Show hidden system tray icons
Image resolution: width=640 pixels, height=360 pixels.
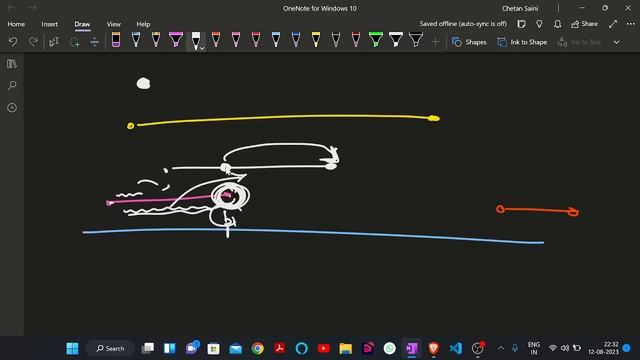tap(500, 348)
